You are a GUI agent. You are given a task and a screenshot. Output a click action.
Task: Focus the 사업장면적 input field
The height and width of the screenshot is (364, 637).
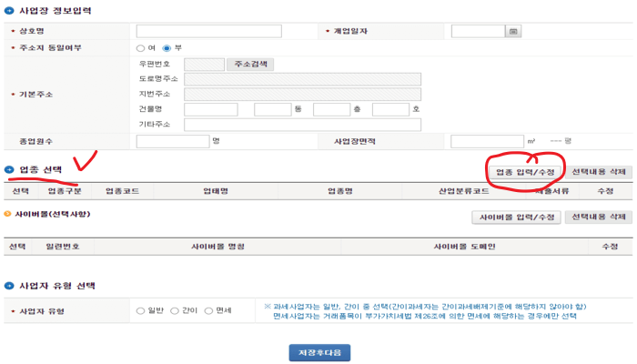pos(487,141)
